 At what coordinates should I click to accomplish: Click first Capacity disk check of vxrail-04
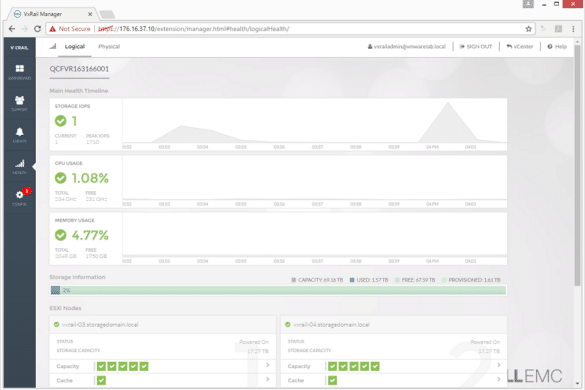coord(332,366)
